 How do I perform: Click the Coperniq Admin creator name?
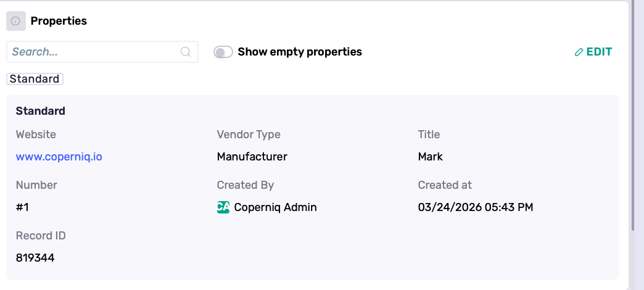[x=276, y=207]
